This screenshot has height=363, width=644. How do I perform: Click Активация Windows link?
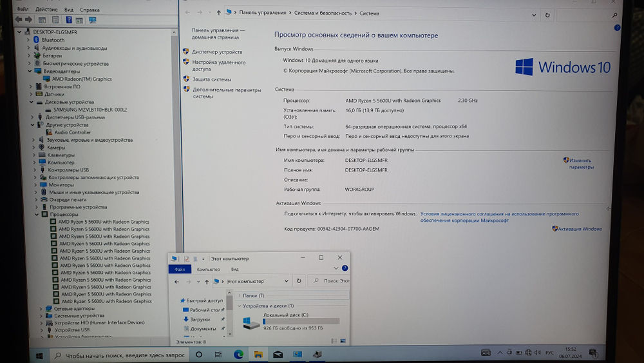[x=580, y=229]
